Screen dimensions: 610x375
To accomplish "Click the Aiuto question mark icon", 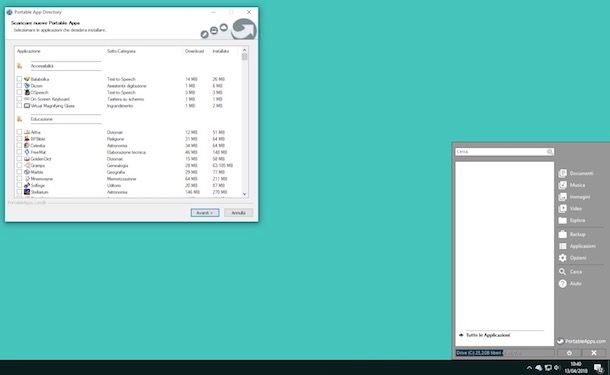I will 563,284.
